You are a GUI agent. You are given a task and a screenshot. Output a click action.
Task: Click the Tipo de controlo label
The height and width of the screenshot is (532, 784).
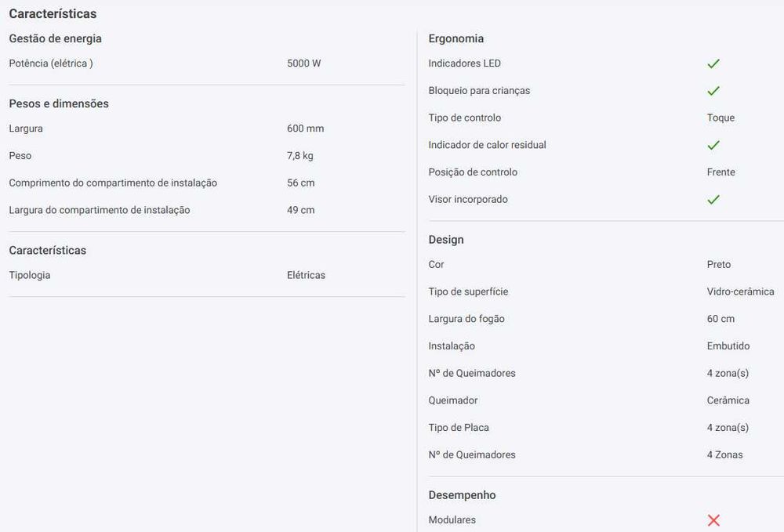point(464,118)
